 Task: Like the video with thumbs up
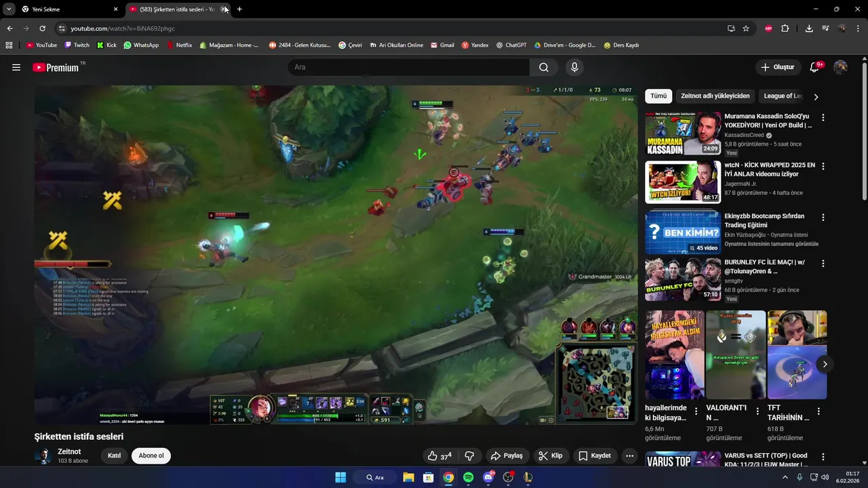point(440,456)
